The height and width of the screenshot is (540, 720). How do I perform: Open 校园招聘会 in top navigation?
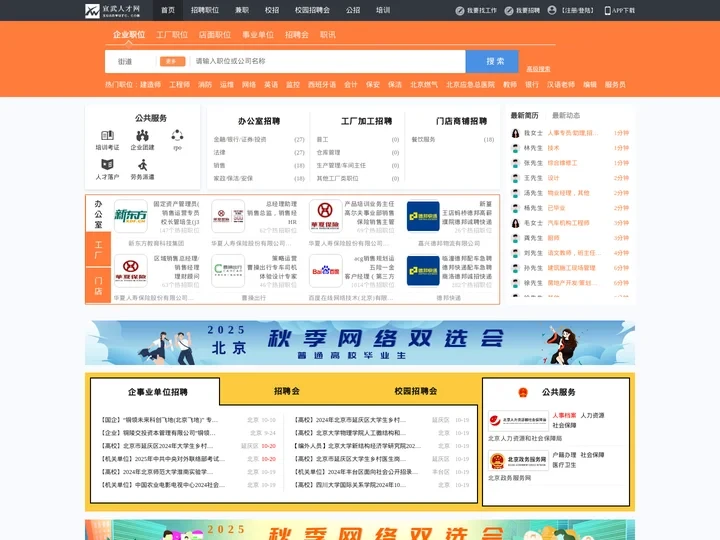click(312, 10)
